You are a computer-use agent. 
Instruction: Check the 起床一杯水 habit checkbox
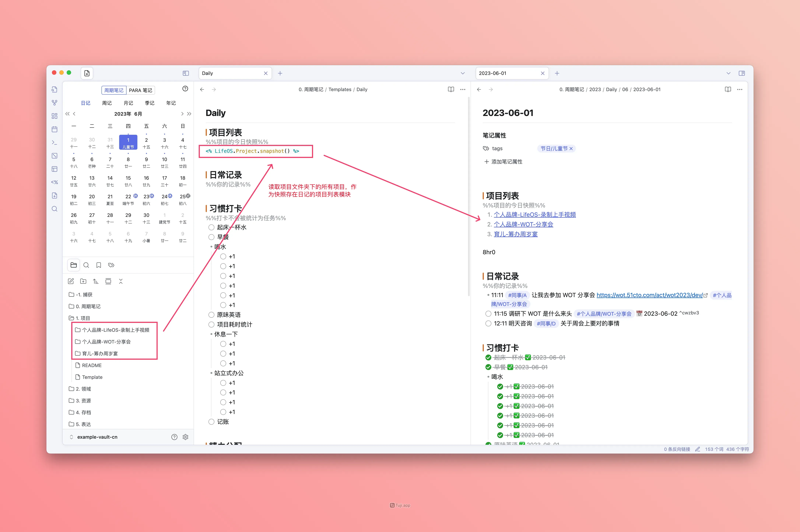211,227
